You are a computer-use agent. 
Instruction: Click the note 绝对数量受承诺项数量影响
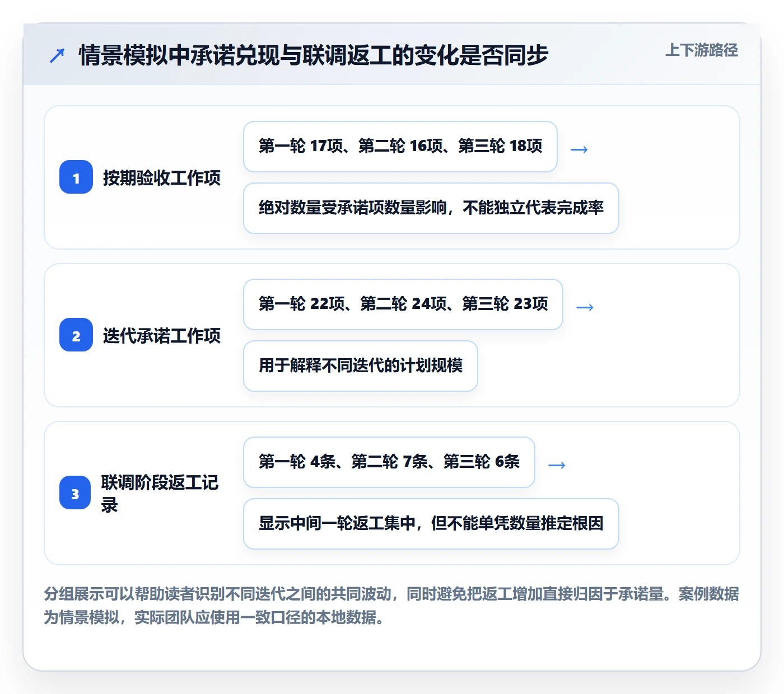431,208
